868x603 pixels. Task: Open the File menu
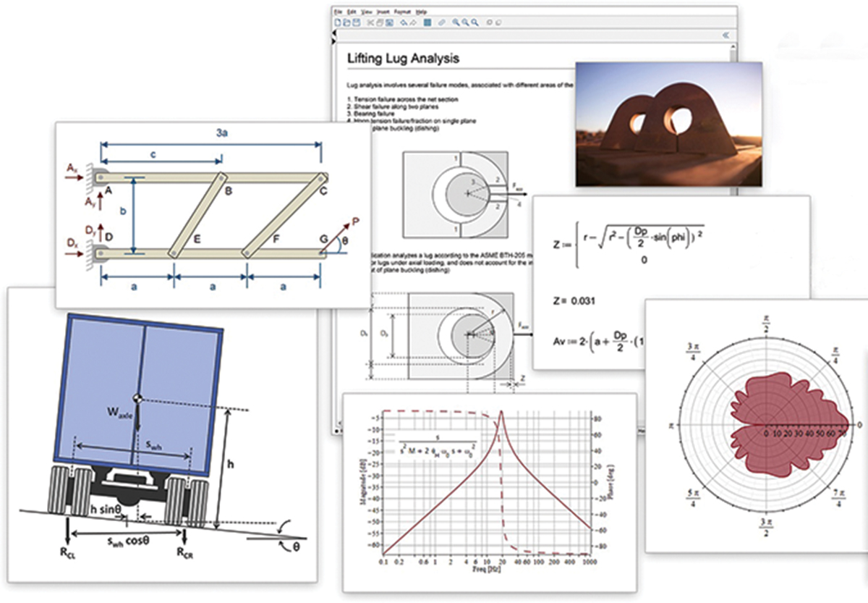[x=338, y=12]
